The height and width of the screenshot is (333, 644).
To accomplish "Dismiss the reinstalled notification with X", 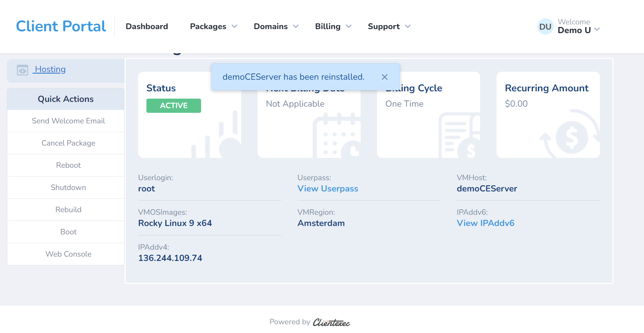I will pyautogui.click(x=385, y=77).
